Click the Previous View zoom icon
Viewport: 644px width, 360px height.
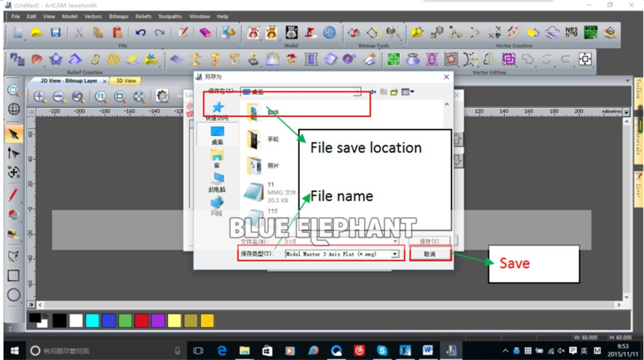click(78, 96)
